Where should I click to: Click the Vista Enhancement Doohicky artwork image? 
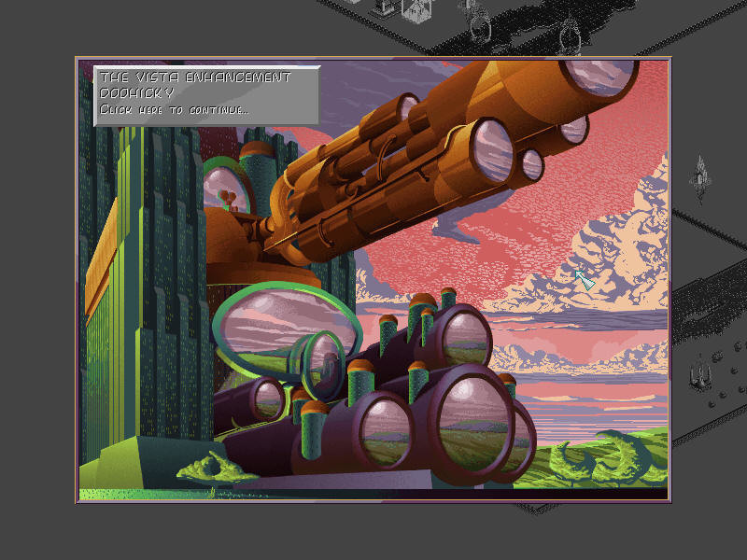point(373,280)
